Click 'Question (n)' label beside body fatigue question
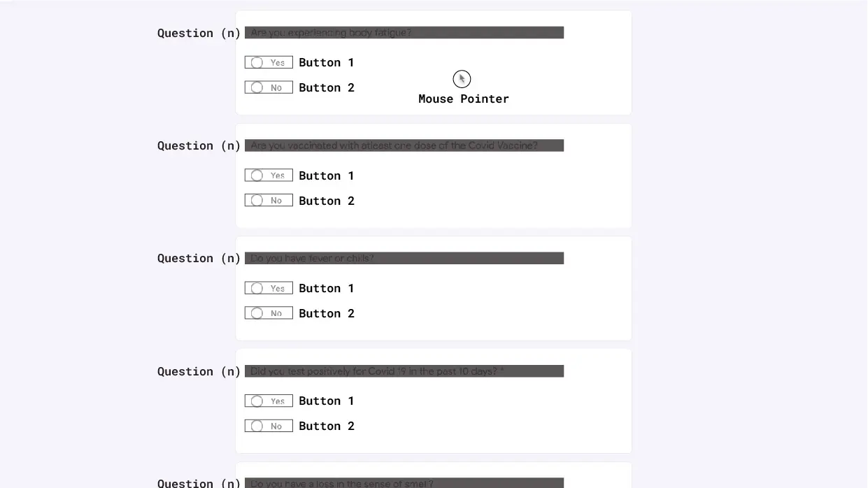Viewport: 868px width, 488px height. click(199, 33)
